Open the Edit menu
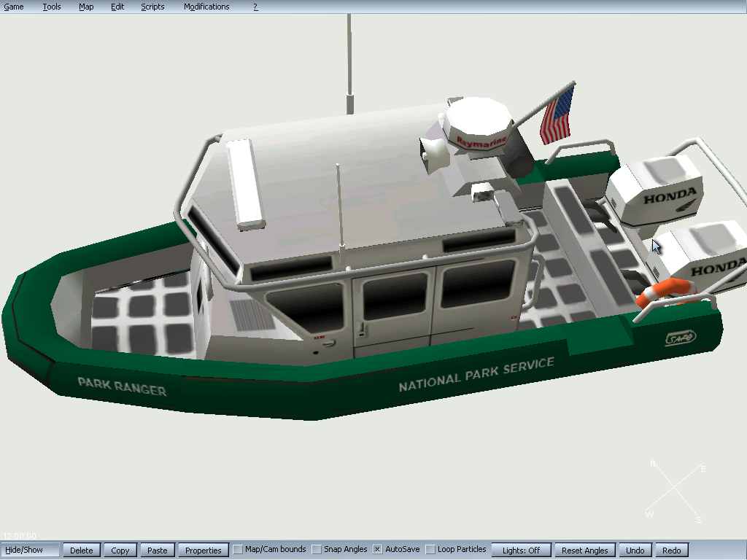Image resolution: width=747 pixels, height=560 pixels. 117,7
